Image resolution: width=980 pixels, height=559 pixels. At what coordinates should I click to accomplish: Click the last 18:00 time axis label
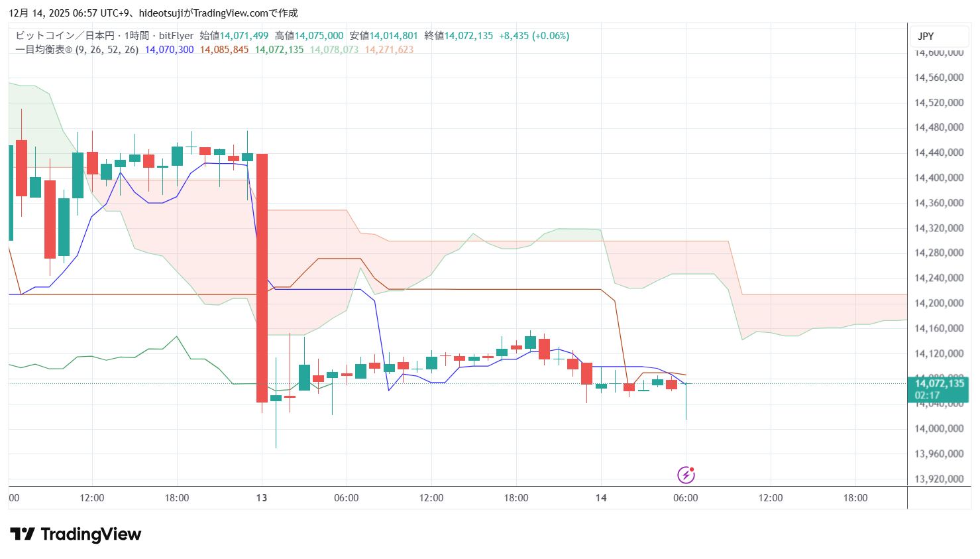pyautogui.click(x=855, y=498)
